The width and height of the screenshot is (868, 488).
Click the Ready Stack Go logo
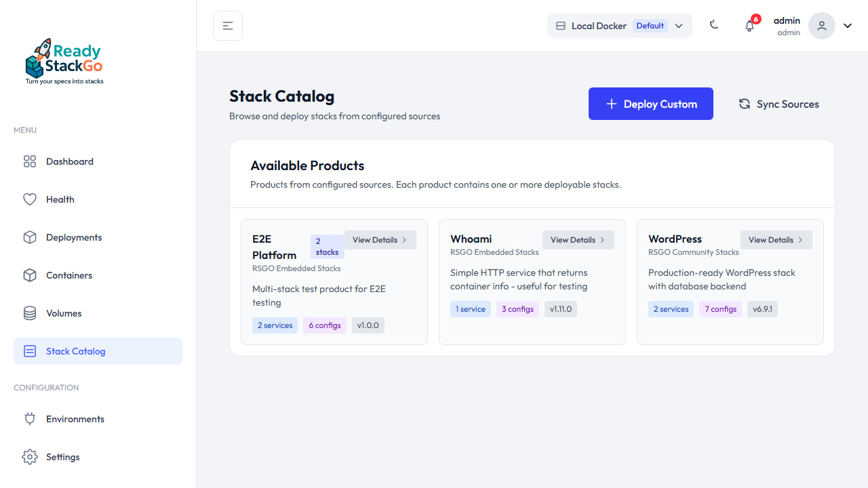click(x=64, y=60)
